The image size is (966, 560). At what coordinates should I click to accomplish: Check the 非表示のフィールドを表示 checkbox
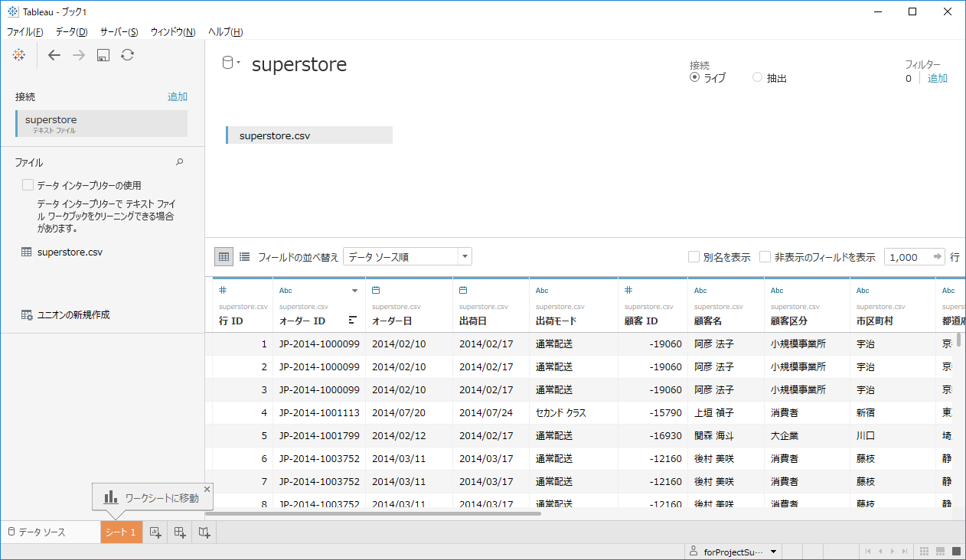pos(765,257)
